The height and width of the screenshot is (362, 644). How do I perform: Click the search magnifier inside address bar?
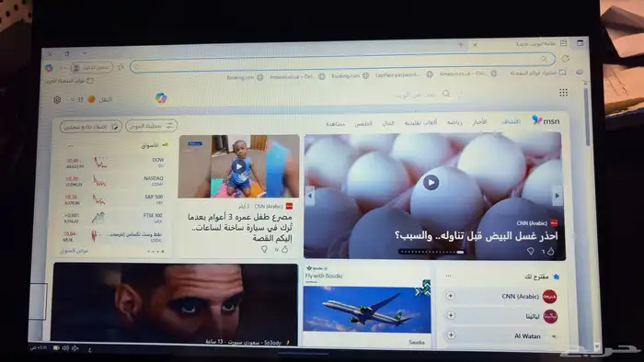pyautogui.click(x=544, y=59)
